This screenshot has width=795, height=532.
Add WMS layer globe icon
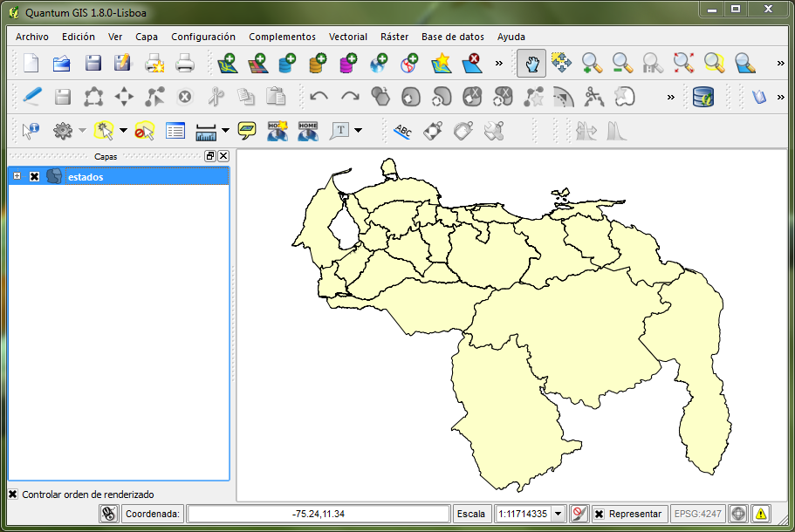pyautogui.click(x=379, y=64)
